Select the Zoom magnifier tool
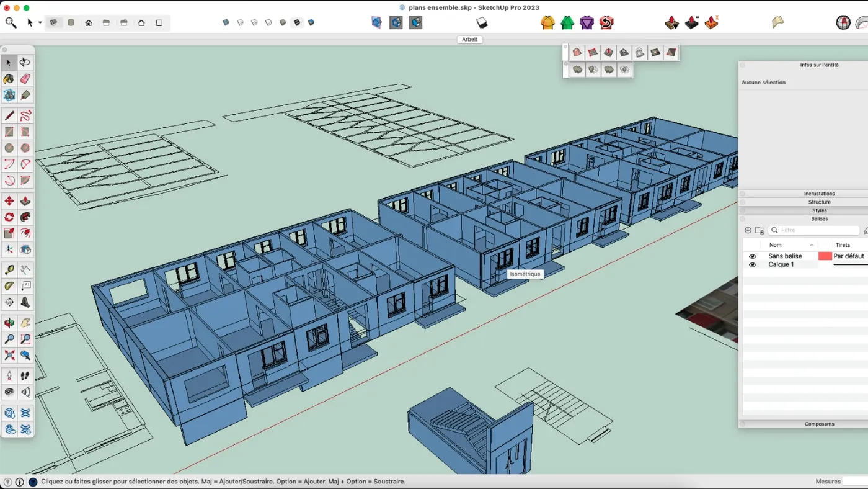Screen dimensions: 868x489 (8, 339)
